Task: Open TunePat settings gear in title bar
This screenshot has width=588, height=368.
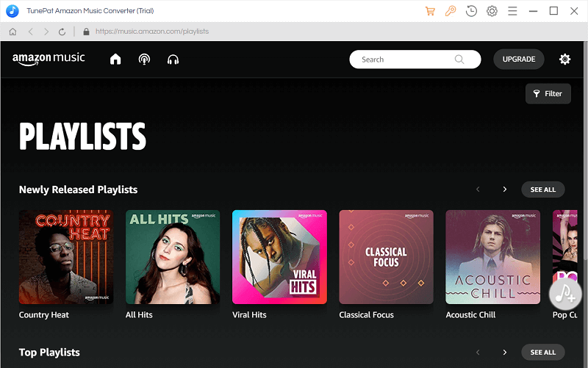Action: click(492, 11)
